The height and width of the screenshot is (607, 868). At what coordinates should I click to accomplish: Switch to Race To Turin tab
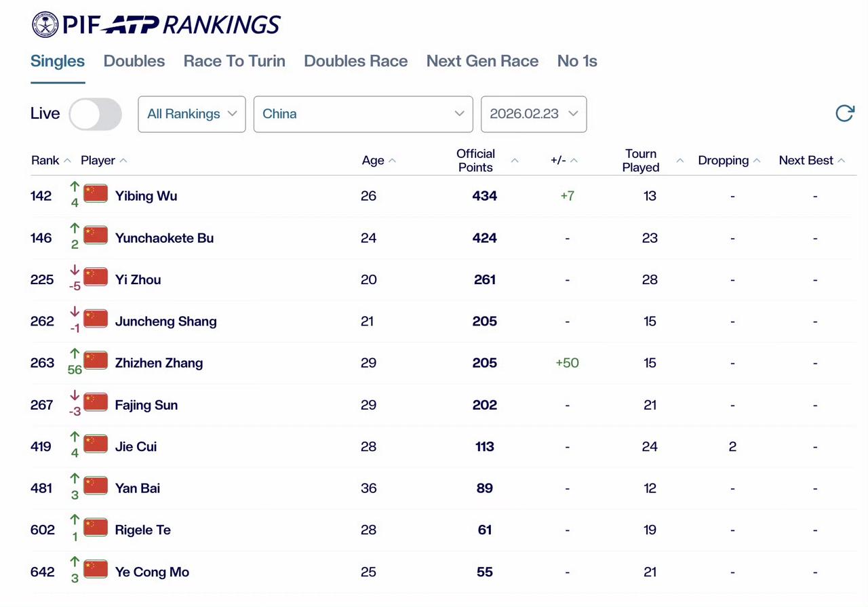pos(235,61)
